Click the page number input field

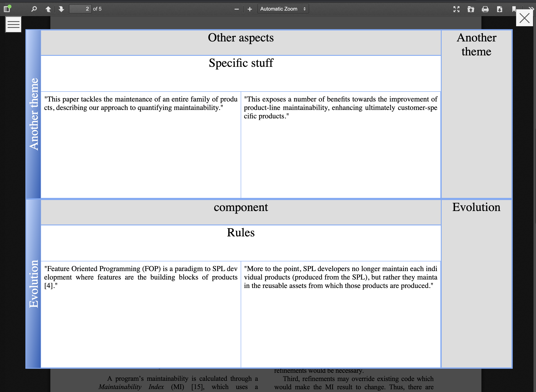[x=80, y=9]
